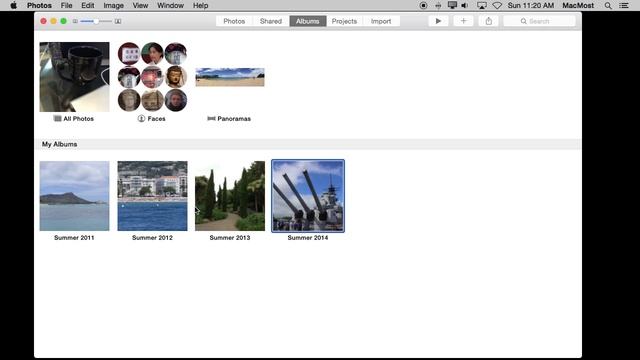Open the volume menu bar icon
Viewport: 640px width, 360px height.
point(465,5)
